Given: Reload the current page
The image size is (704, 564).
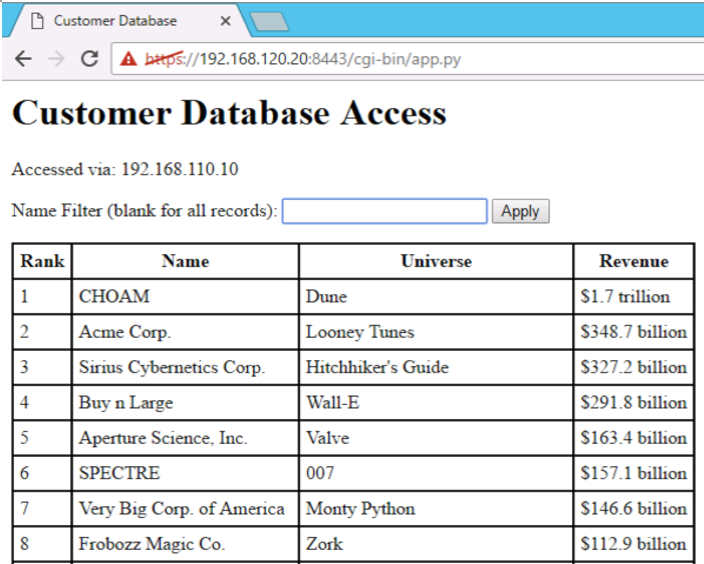Looking at the screenshot, I should pyautogui.click(x=89, y=59).
